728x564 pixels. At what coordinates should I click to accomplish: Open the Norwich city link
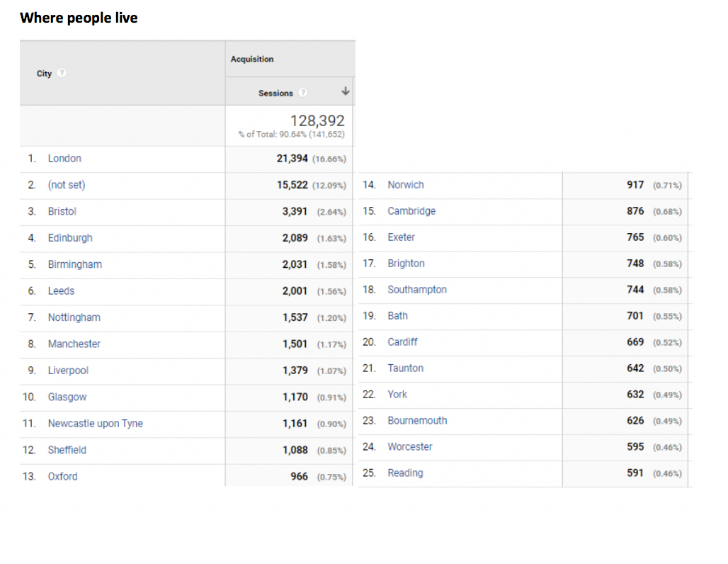[406, 185]
